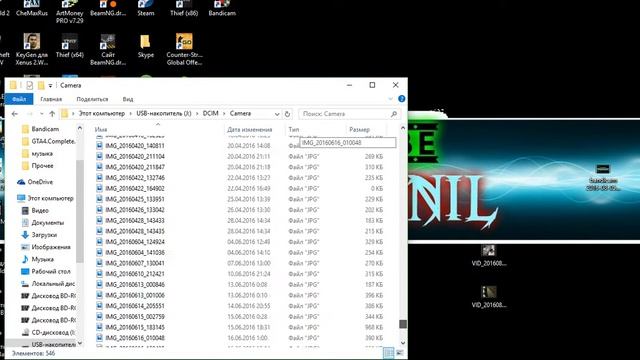This screenshot has width=640, height=360.
Task: Open the Вид ribbon tab
Action: tap(128, 99)
